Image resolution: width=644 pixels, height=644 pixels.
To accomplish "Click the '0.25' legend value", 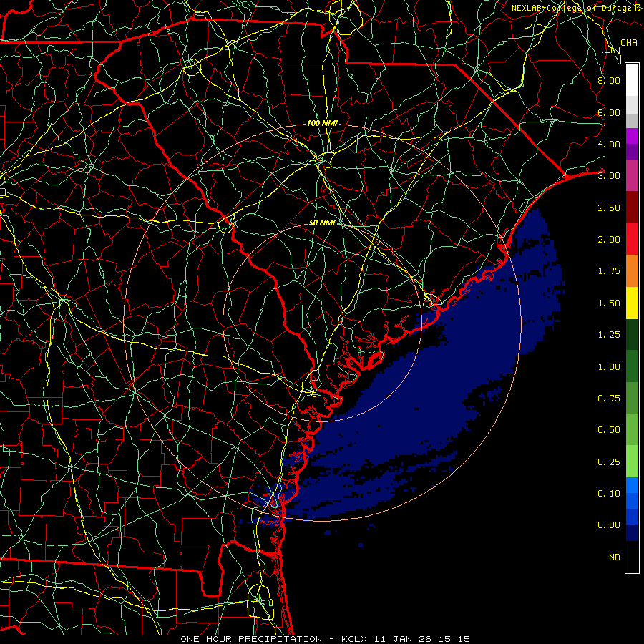I will [609, 462].
